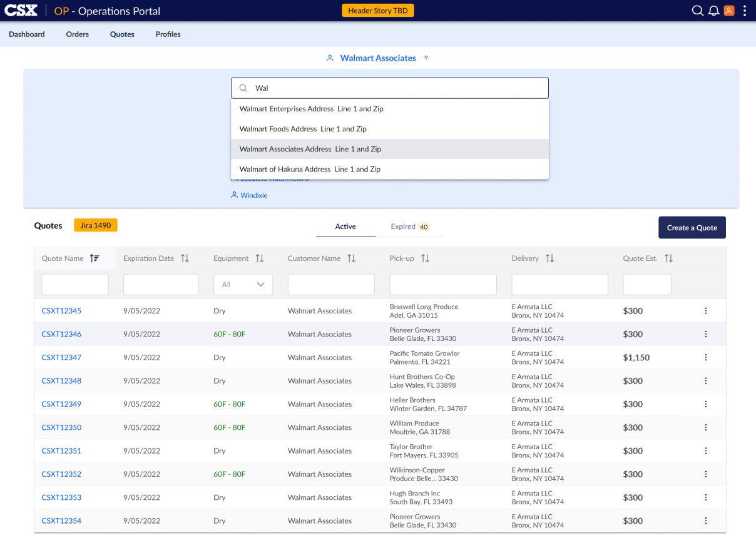This screenshot has width=756, height=543.
Task: Switch to the Active quotes tab
Action: (x=345, y=226)
